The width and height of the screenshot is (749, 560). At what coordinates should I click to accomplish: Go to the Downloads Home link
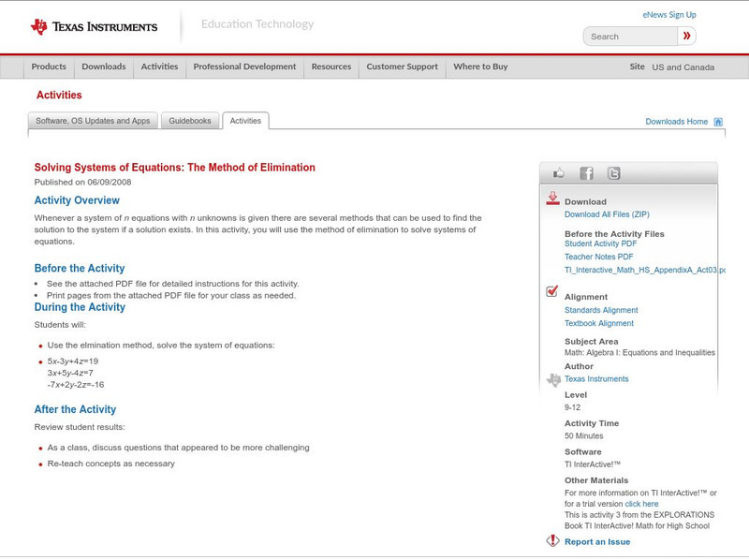pos(676,122)
